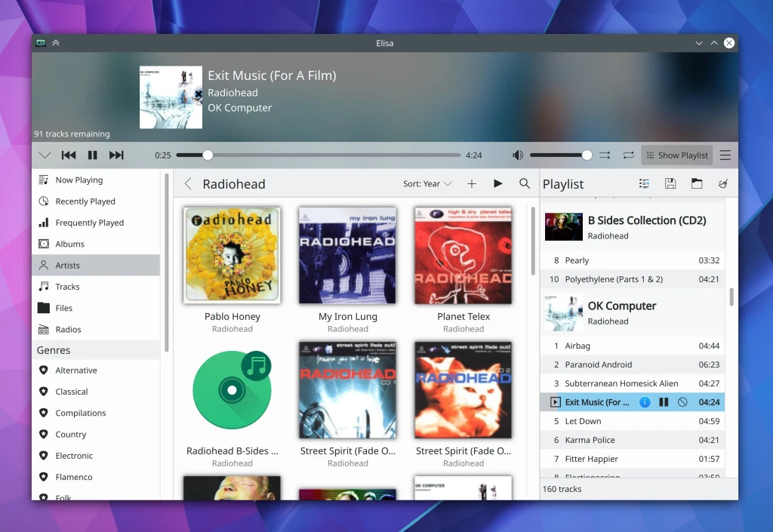Select Karma Police in the playlist

click(x=632, y=440)
